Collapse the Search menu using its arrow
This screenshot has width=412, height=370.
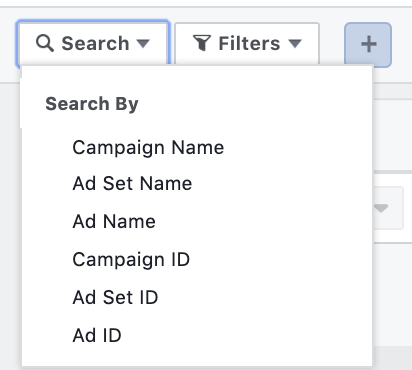point(143,43)
